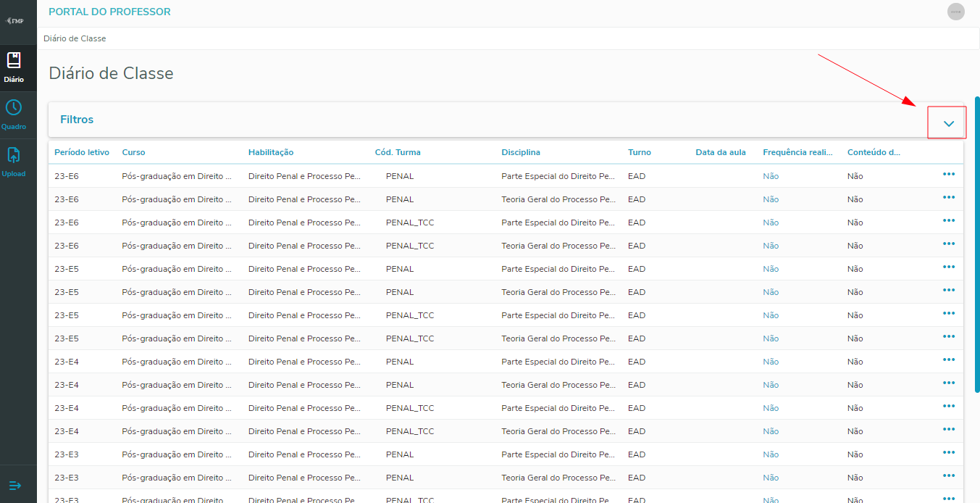The height and width of the screenshot is (503, 980).
Task: Expand the Filtros panel chevron
Action: 948,124
